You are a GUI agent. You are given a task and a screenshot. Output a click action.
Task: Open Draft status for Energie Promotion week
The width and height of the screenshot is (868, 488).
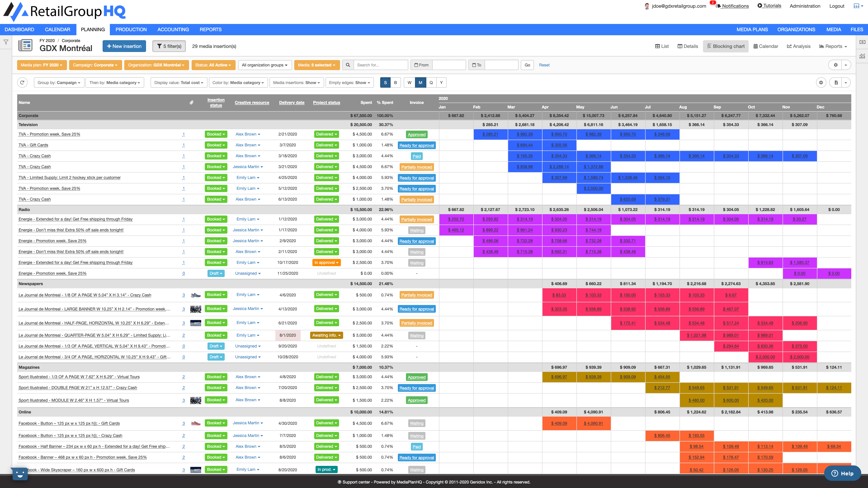pos(216,273)
